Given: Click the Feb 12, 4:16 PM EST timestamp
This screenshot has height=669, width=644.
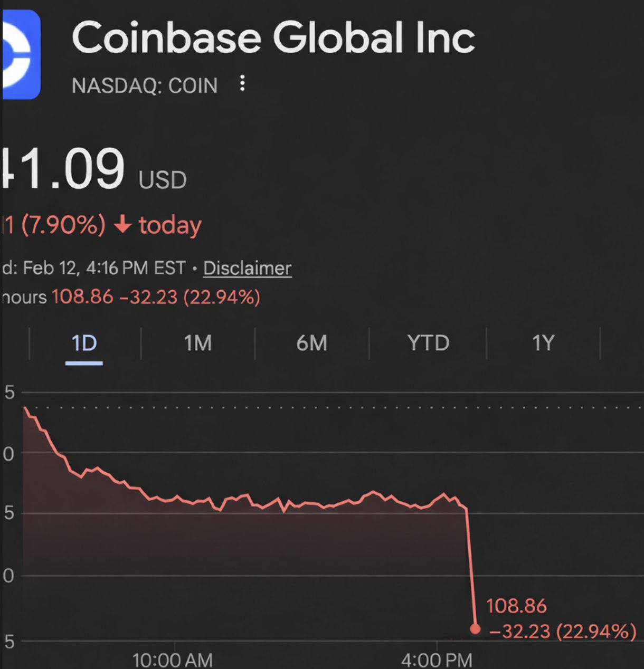Looking at the screenshot, I should (105, 268).
